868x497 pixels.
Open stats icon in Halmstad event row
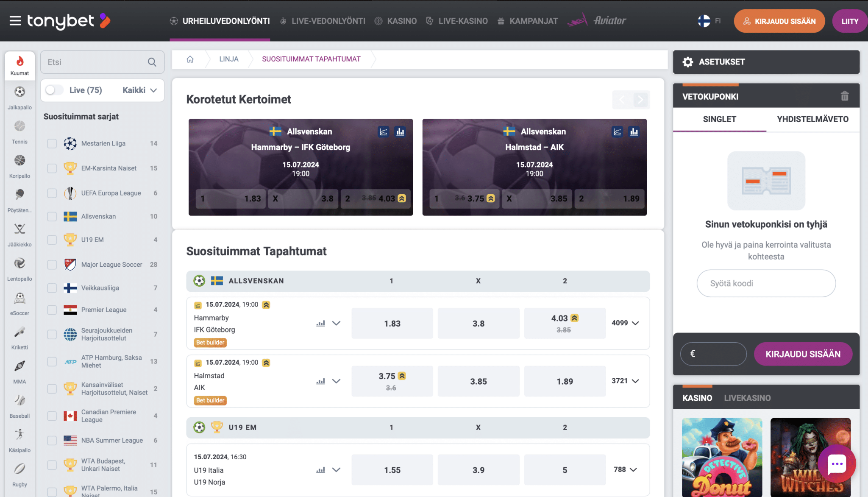click(x=320, y=381)
